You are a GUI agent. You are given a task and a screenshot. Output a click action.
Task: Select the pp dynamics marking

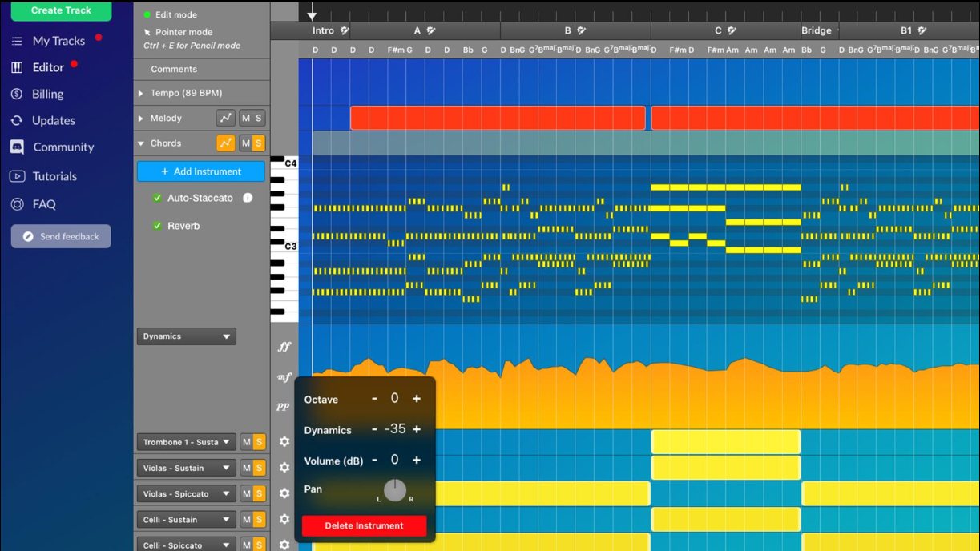[283, 406]
